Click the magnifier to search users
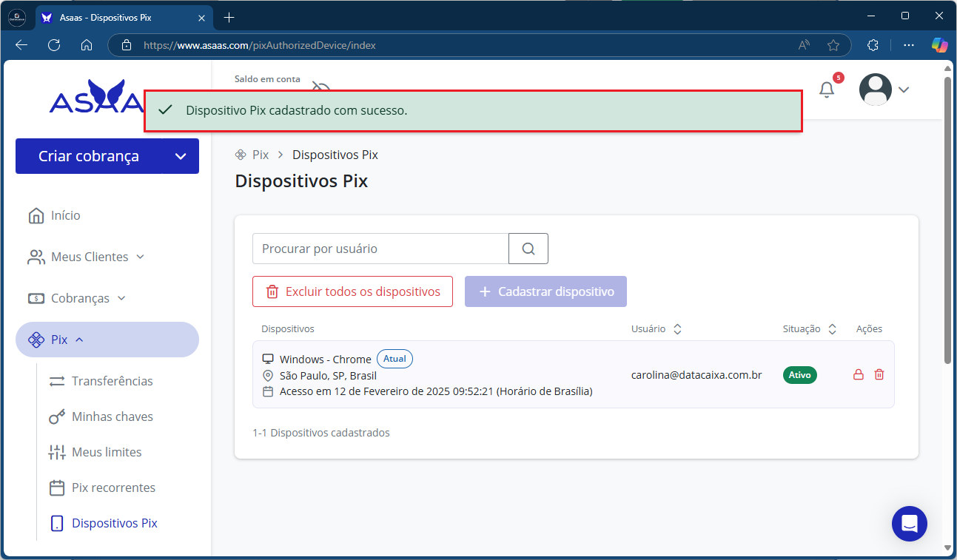Viewport: 957px width, 560px height. tap(528, 248)
